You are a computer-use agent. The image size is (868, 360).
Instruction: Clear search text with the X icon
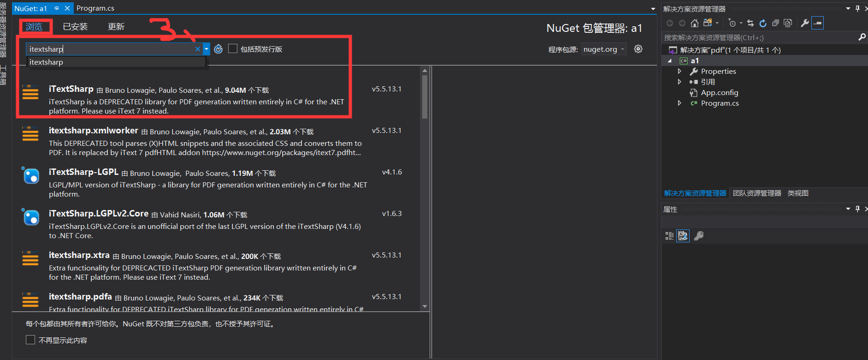tap(198, 49)
